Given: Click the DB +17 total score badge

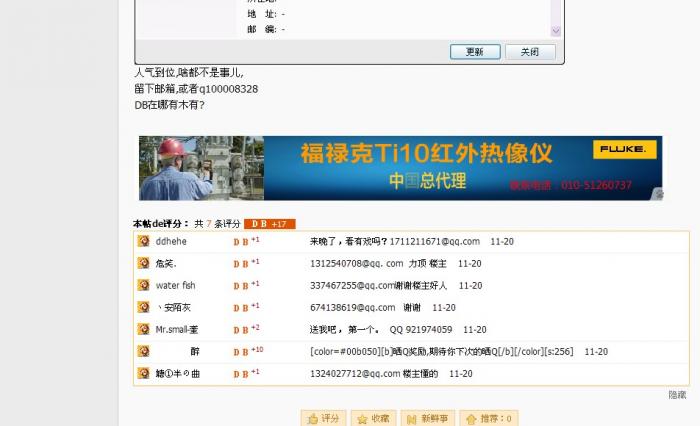Looking at the screenshot, I should 270,224.
